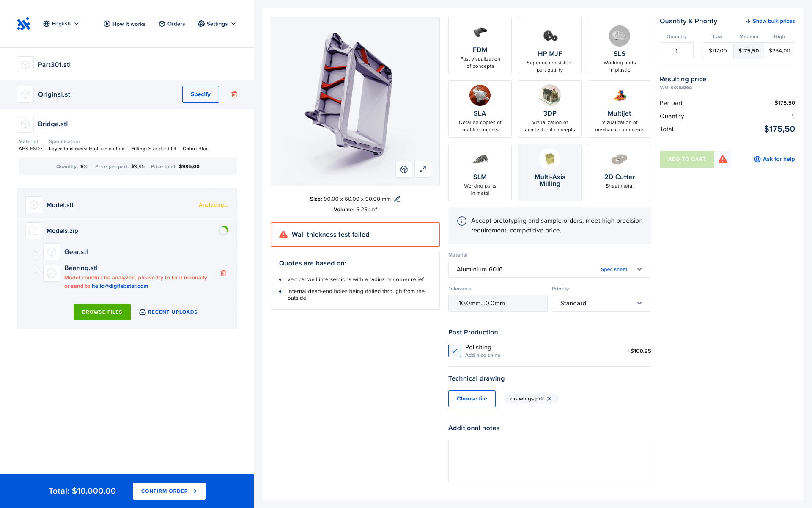812x508 pixels.
Task: Expand the Aluminium 6016 material dropdown
Action: 639,269
